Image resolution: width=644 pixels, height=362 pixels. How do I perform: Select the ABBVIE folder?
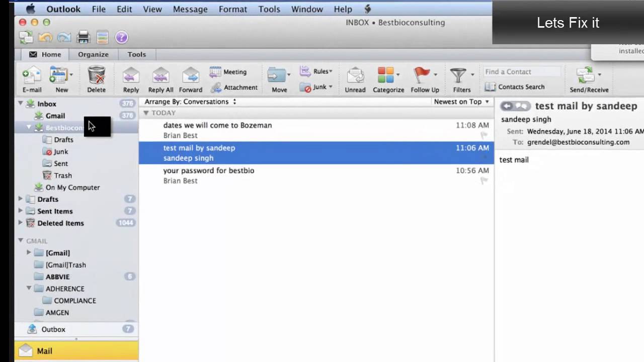coord(58,277)
